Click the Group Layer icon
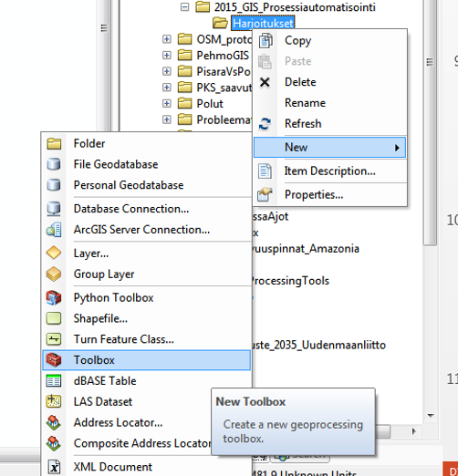The width and height of the screenshot is (458, 476). point(54,274)
